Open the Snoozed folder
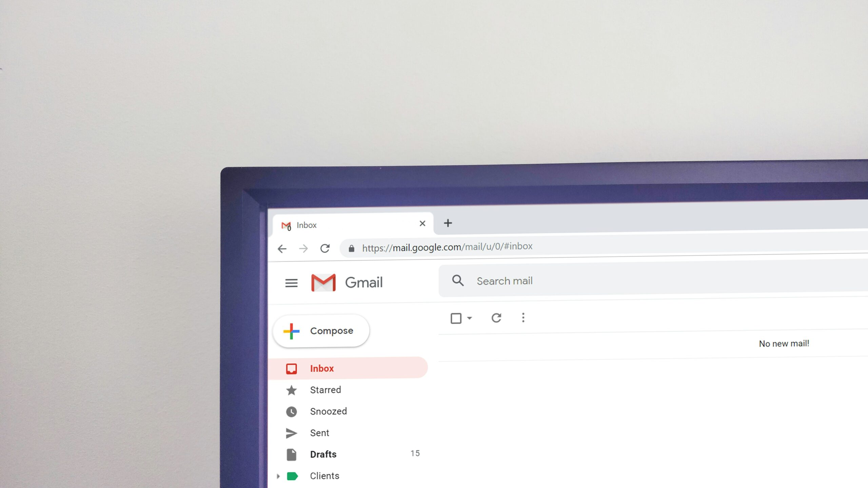This screenshot has height=488, width=868. click(329, 411)
